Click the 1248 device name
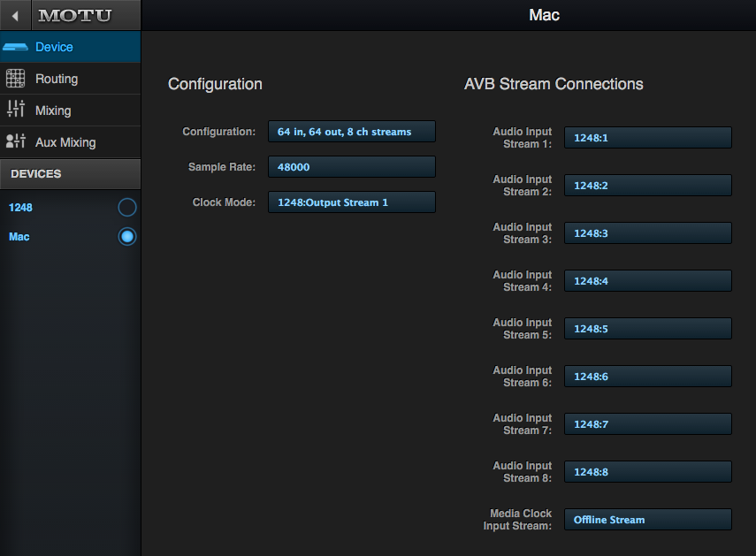 (20, 208)
